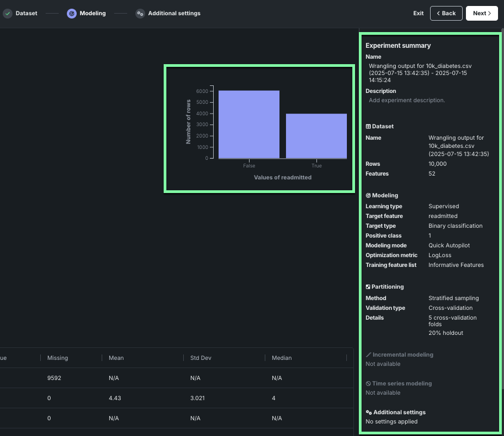Image resolution: width=504 pixels, height=436 pixels.
Task: Click the Back button
Action: (x=446, y=13)
